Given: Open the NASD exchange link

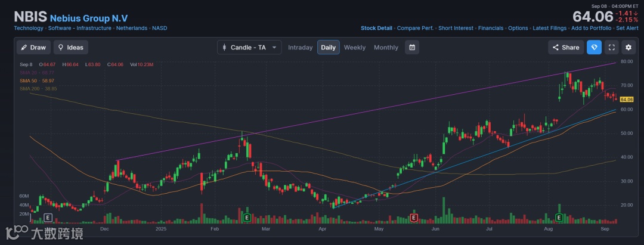Looking at the screenshot, I should 160,29.
